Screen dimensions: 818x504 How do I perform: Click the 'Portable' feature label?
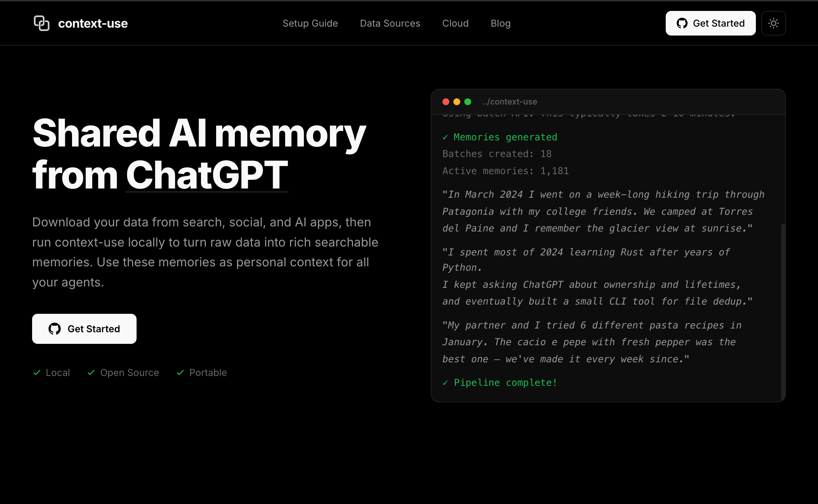[208, 373]
